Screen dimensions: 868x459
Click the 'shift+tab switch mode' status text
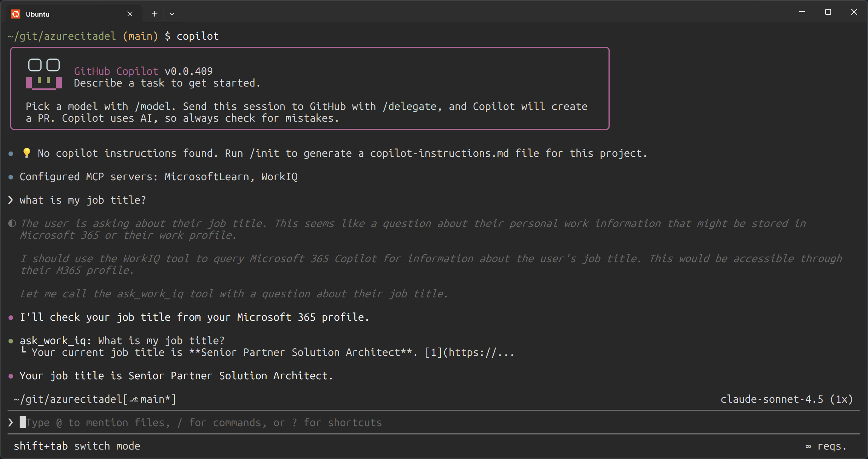point(77,446)
